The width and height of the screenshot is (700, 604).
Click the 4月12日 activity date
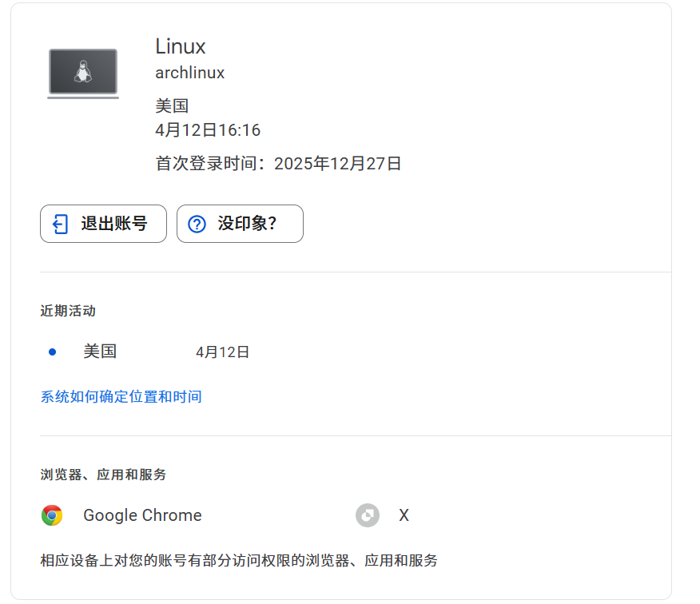click(222, 352)
